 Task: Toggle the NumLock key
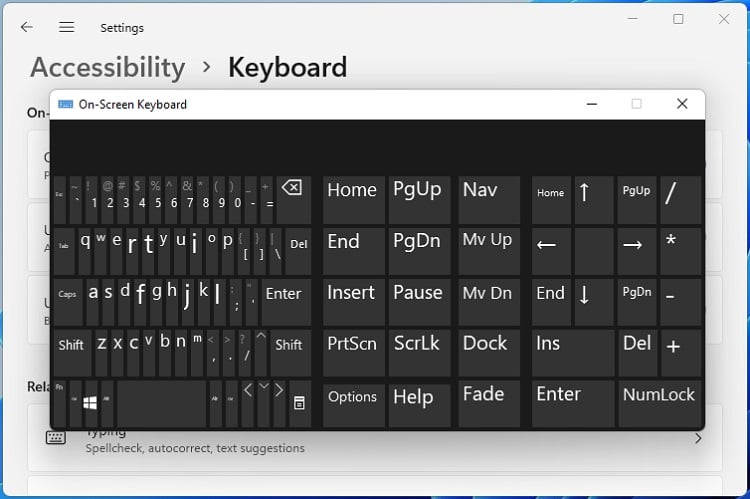point(660,403)
